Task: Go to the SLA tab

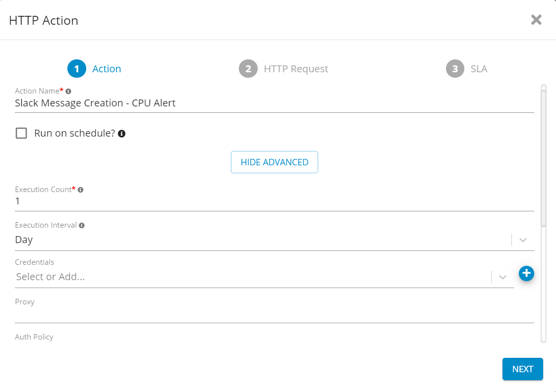Action: [479, 68]
